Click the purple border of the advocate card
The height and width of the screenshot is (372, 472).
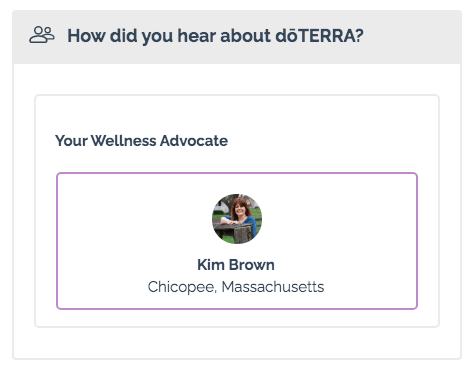237,173
